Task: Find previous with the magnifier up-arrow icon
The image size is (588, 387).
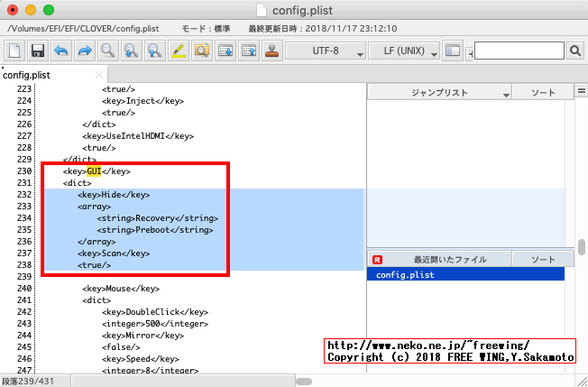Action: [155, 51]
